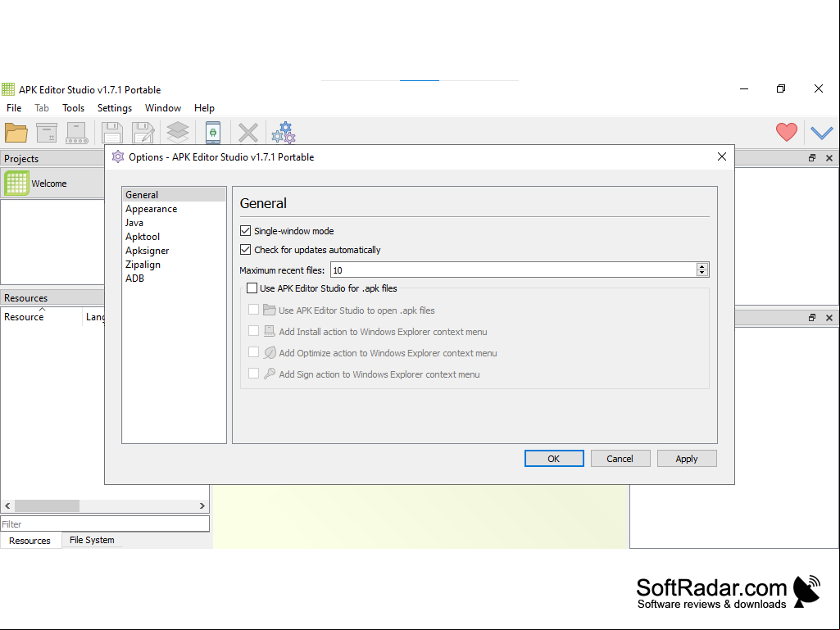Decrease Maximum recent files with down arrow
Screen dimensions: 840x630
tap(702, 273)
